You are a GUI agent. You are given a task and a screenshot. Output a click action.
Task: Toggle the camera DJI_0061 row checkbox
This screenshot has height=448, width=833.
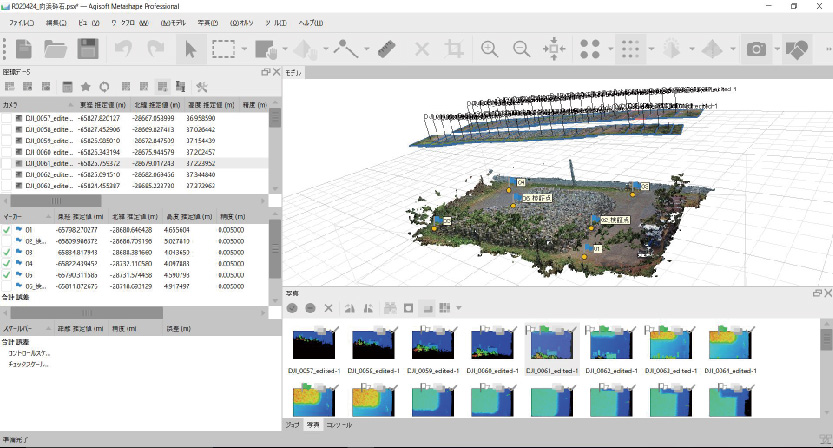click(x=6, y=163)
